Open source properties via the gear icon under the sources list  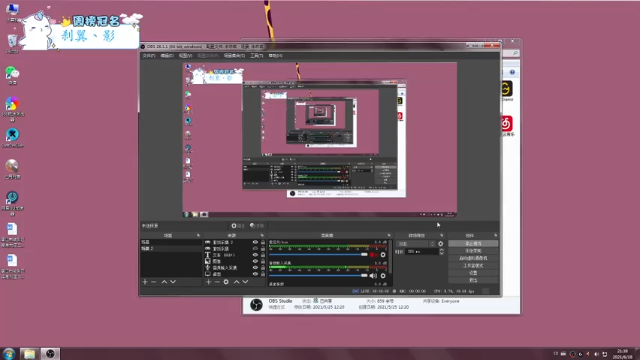226,282
